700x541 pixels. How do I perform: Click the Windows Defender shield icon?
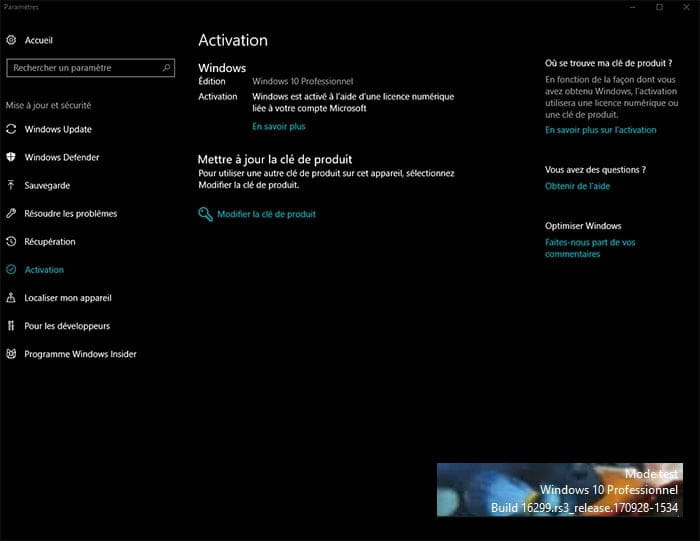point(11,157)
